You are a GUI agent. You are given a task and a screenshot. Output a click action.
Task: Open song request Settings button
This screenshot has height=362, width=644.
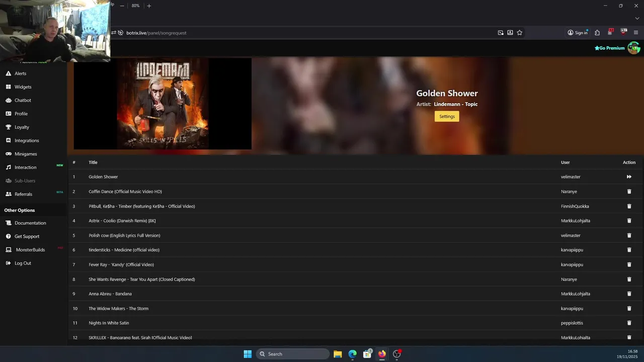pos(447,117)
